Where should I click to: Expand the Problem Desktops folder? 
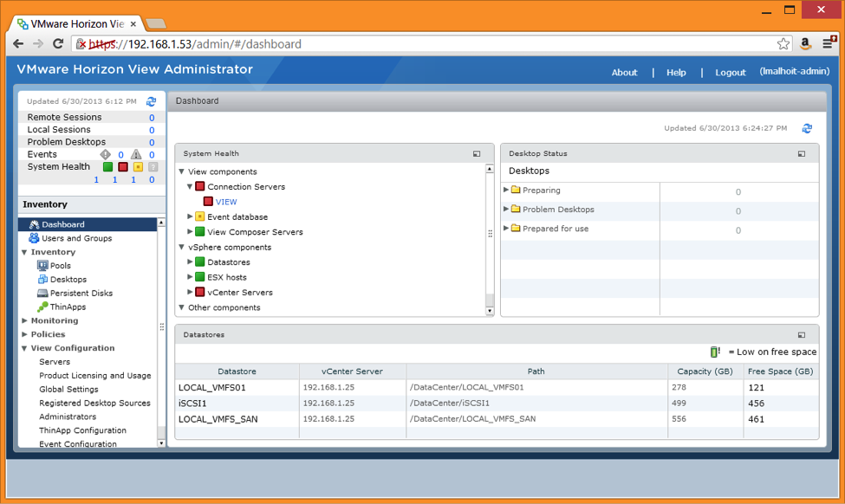pos(505,209)
